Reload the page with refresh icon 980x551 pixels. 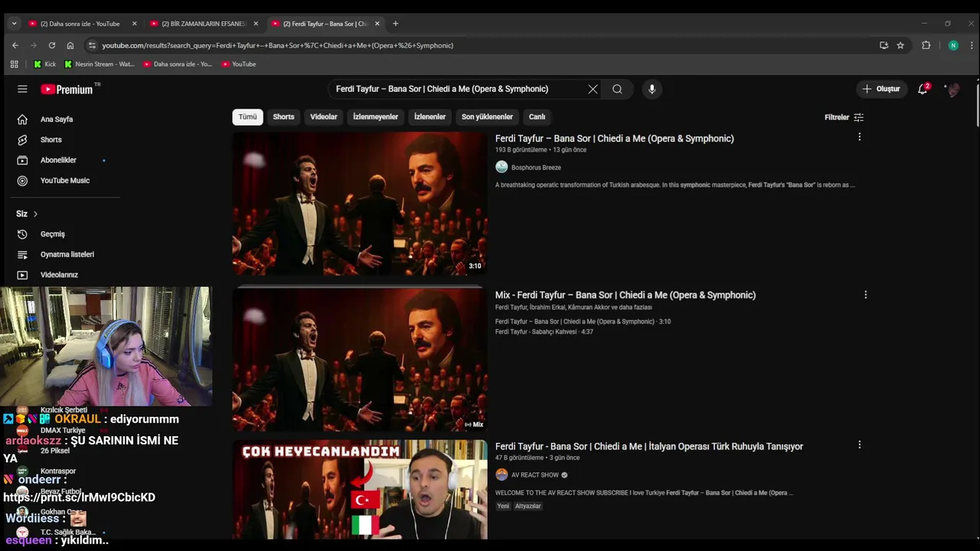coord(51,45)
